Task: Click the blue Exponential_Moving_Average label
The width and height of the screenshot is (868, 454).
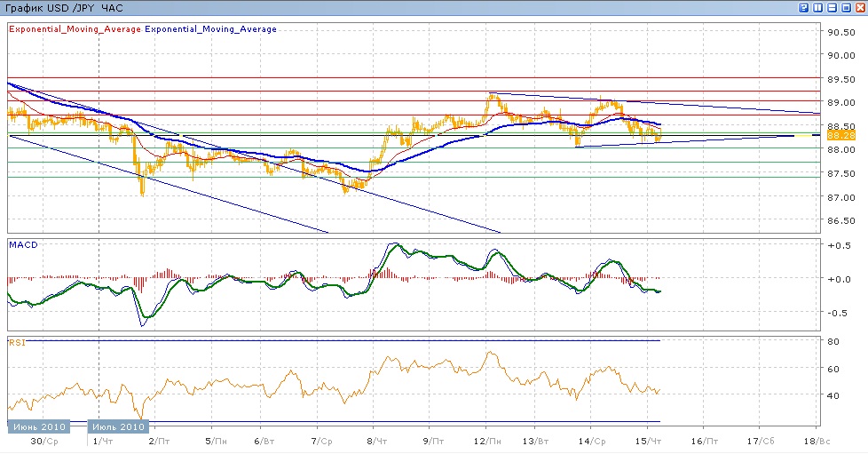Action: 211,29
